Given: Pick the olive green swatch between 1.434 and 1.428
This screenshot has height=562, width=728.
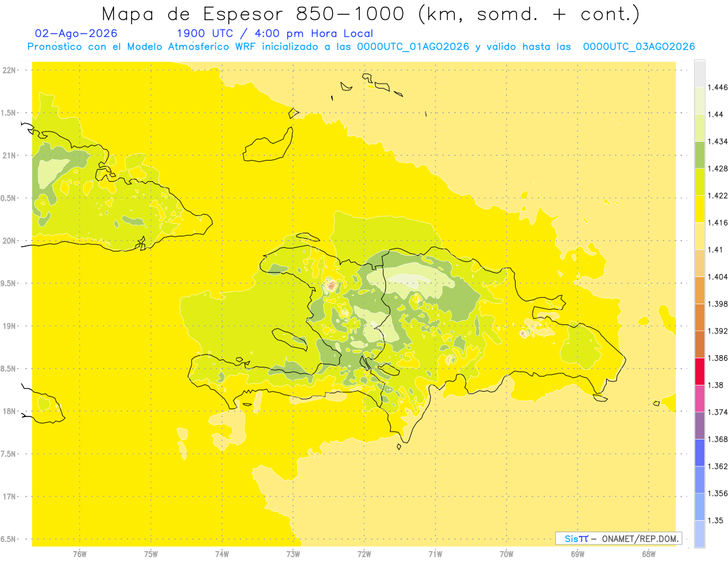Looking at the screenshot, I should (x=699, y=155).
